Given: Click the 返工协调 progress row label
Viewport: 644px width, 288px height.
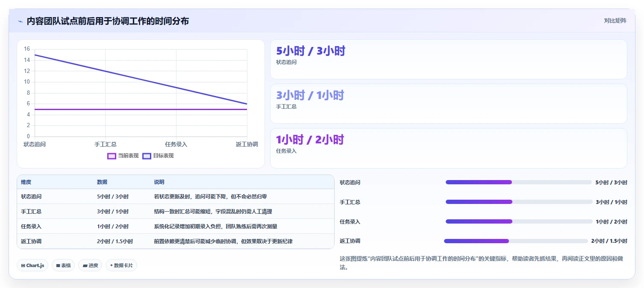Looking at the screenshot, I should (x=350, y=241).
